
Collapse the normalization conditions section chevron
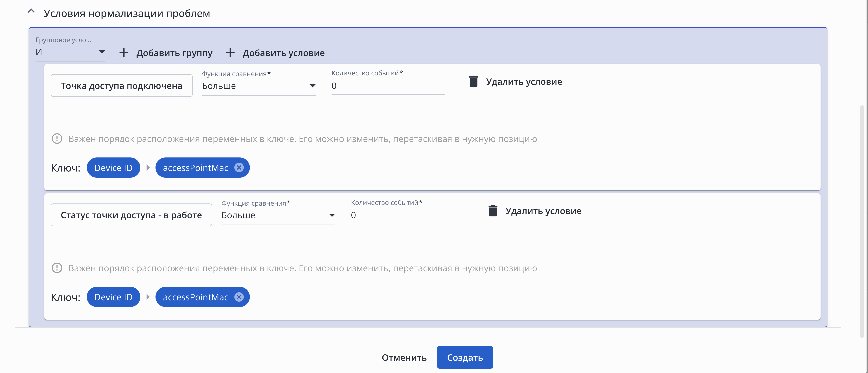pyautogui.click(x=31, y=11)
